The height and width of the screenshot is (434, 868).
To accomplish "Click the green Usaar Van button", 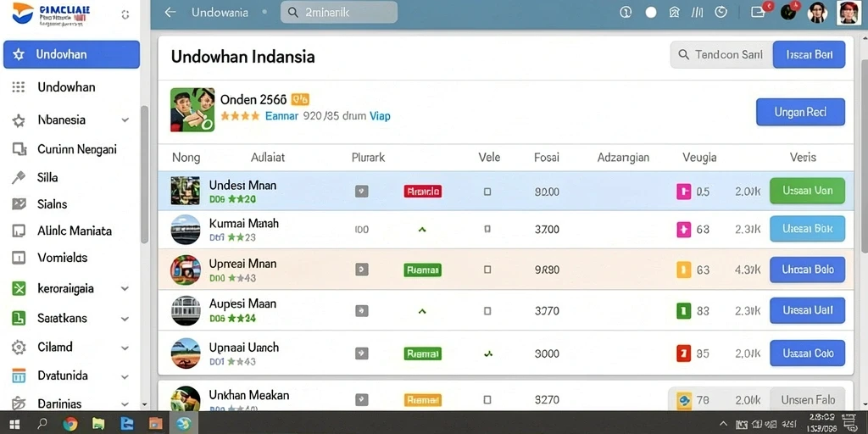I will 807,191.
